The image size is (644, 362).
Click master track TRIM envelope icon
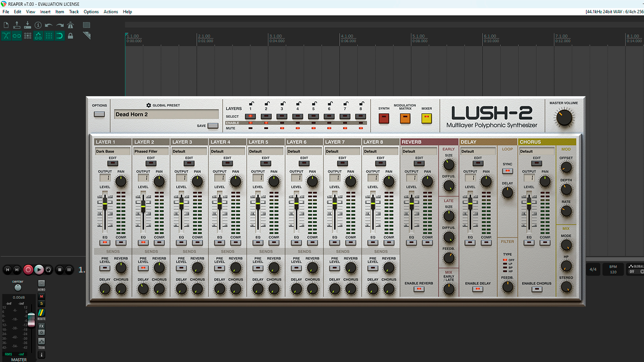coord(41,341)
